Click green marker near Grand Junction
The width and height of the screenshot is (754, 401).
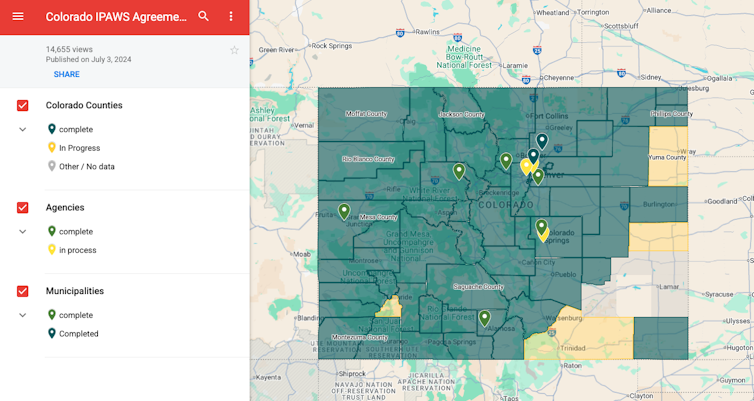344,211
